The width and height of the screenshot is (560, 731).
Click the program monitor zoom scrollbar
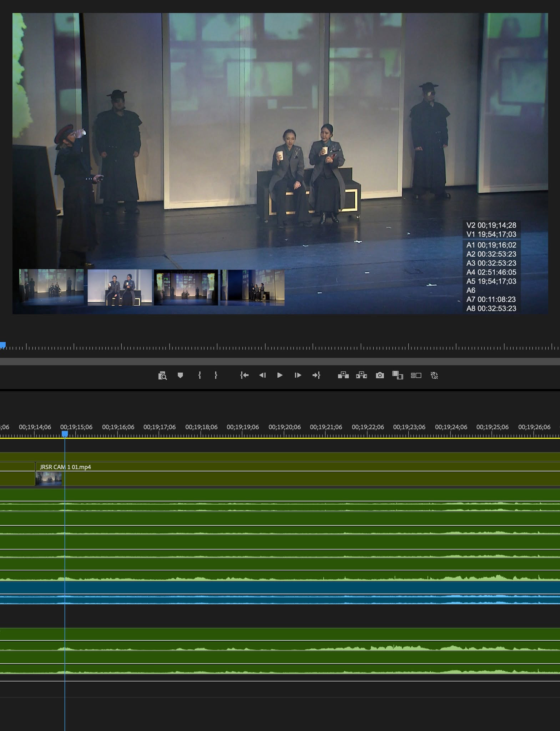[x=280, y=362]
